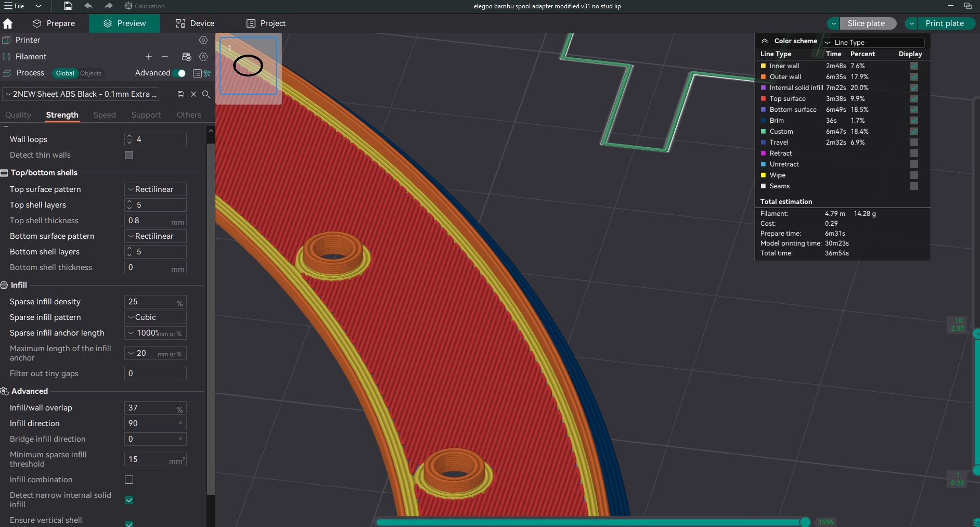The height and width of the screenshot is (527, 980).
Task: Switch to the Prepare tab
Action: 54,23
